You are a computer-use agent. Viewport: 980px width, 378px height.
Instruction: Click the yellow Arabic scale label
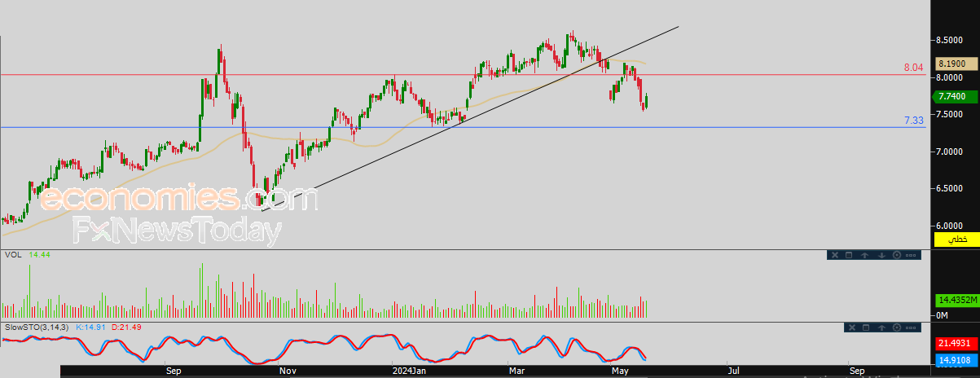956,239
